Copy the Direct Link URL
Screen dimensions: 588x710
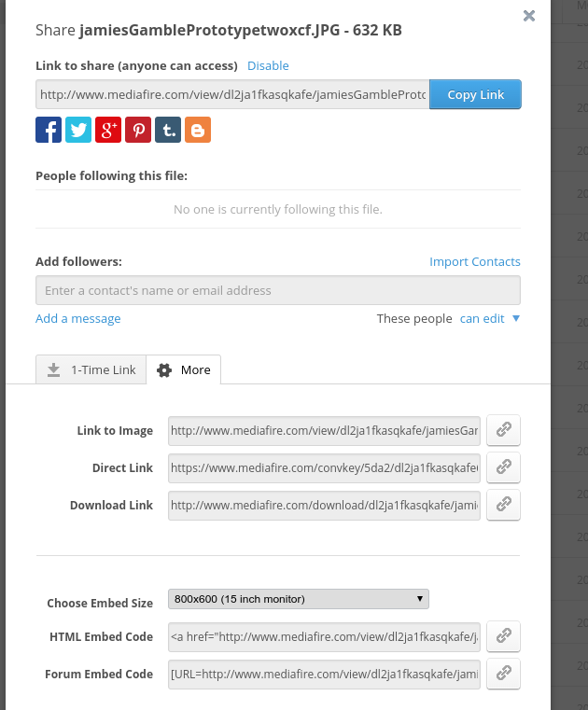pos(503,467)
